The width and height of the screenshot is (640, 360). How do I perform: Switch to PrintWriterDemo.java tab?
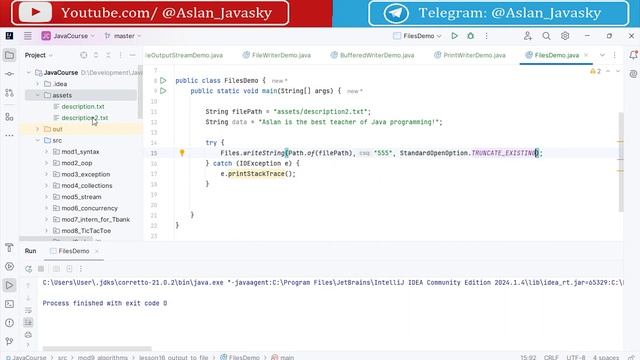(x=470, y=55)
